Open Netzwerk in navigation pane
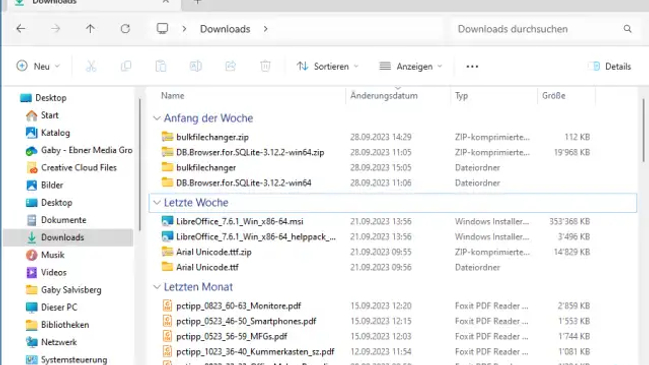The image size is (649, 365). coord(51,342)
